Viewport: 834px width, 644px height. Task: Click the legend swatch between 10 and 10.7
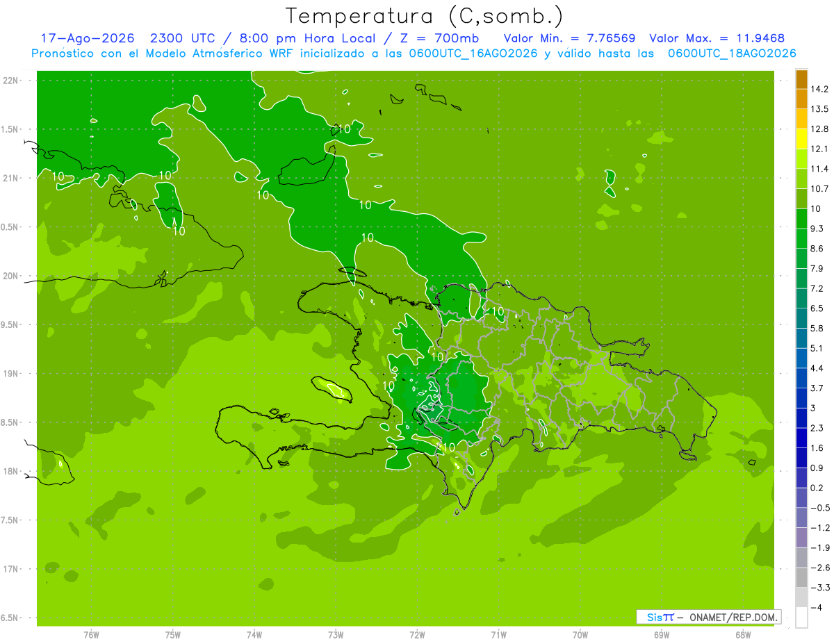point(801,199)
